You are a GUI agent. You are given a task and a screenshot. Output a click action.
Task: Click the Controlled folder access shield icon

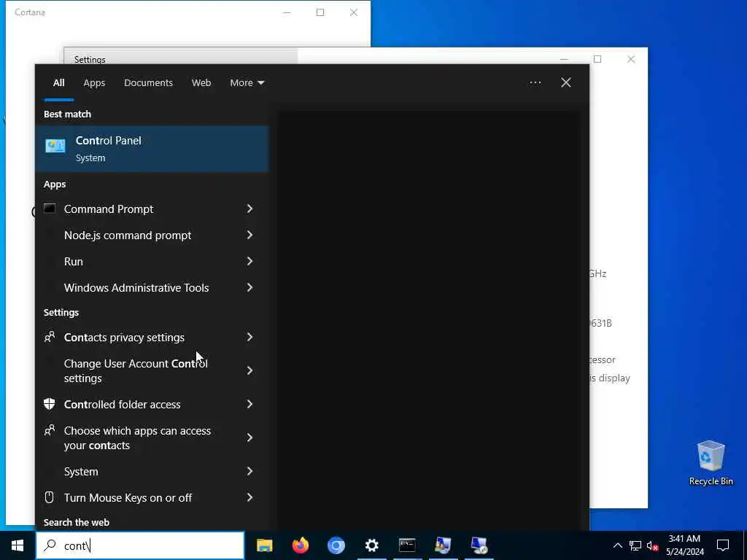[50, 404]
